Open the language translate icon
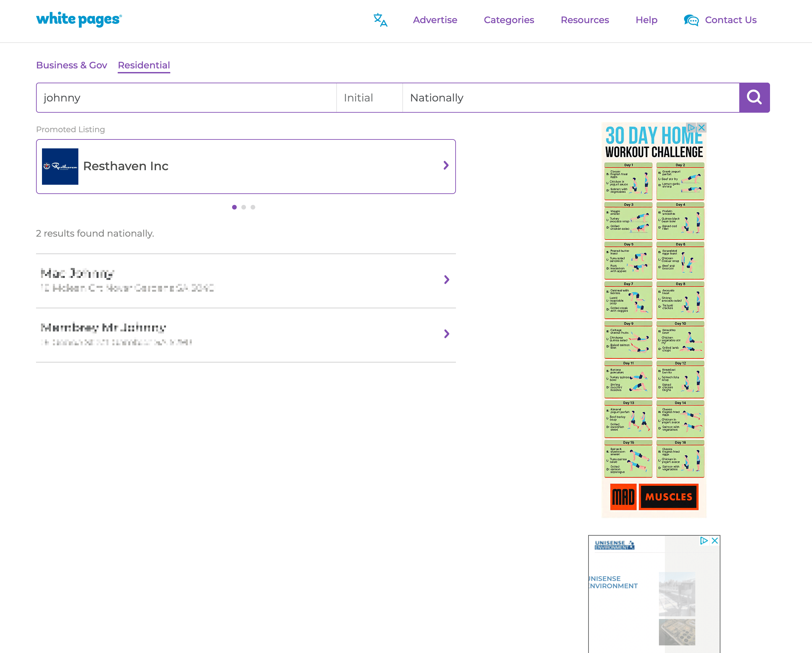Viewport: 812px width, 653px height. (380, 20)
